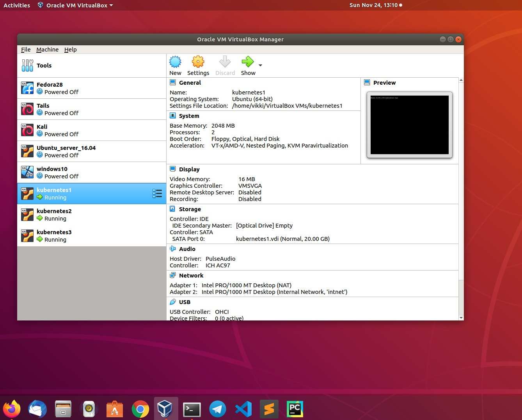Click the Audio section heading
Screen dimensions: 522x420
pyautogui.click(x=187, y=249)
